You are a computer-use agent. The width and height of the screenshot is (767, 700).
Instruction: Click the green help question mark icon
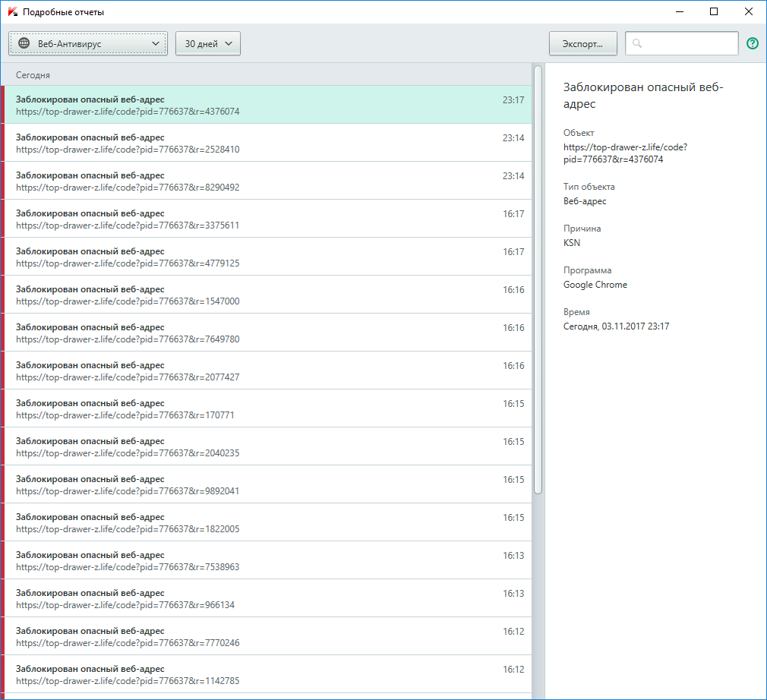753,44
